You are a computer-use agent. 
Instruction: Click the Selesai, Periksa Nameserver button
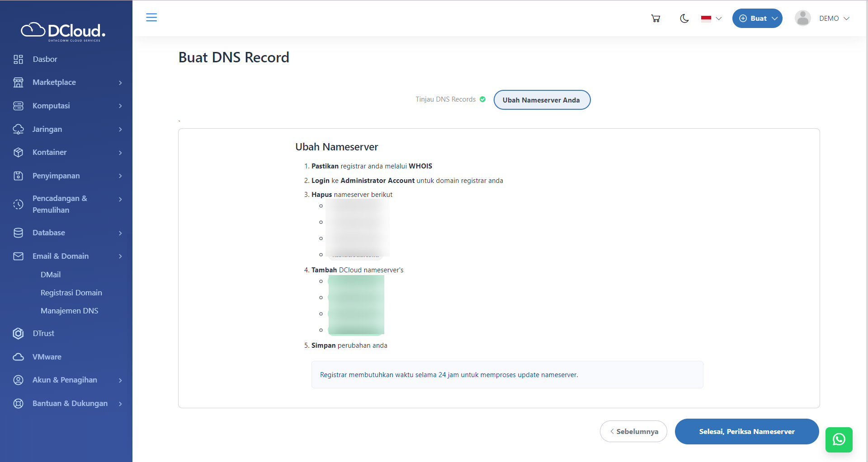pyautogui.click(x=746, y=431)
